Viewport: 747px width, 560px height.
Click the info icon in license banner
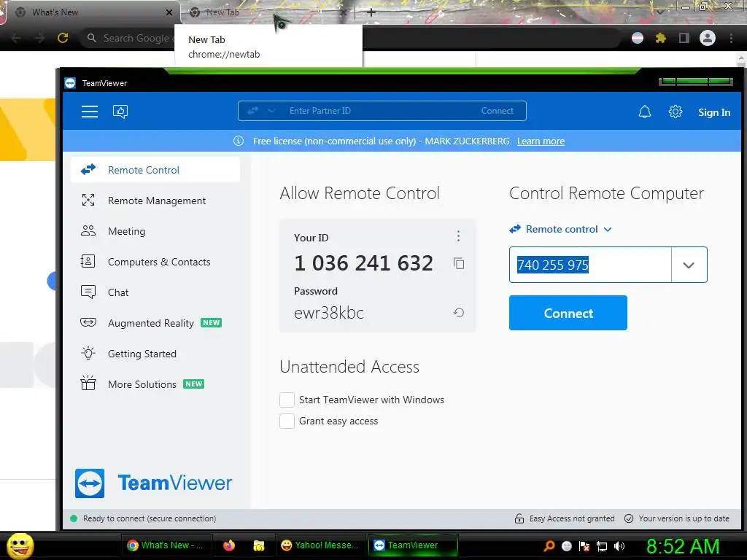pos(239,141)
